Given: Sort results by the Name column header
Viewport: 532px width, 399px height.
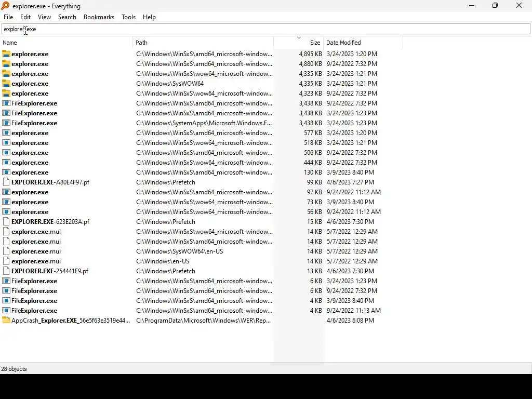Looking at the screenshot, I should pos(66,43).
